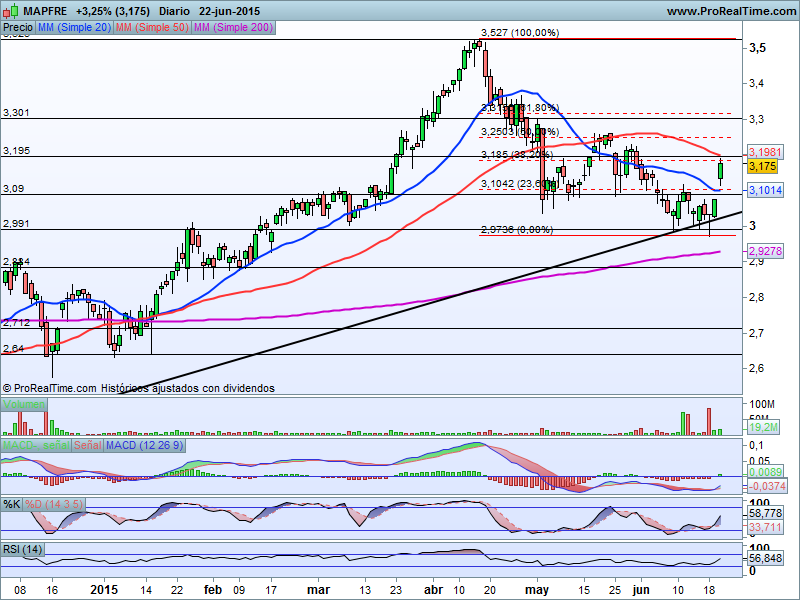The width and height of the screenshot is (800, 600).
Task: Click the Diario timeframe text in header
Action: [x=174, y=11]
